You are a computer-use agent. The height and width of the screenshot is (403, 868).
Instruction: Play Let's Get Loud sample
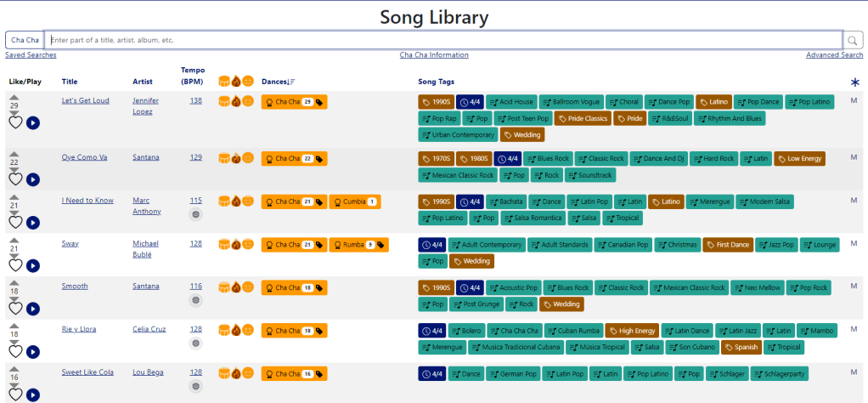[x=33, y=122]
